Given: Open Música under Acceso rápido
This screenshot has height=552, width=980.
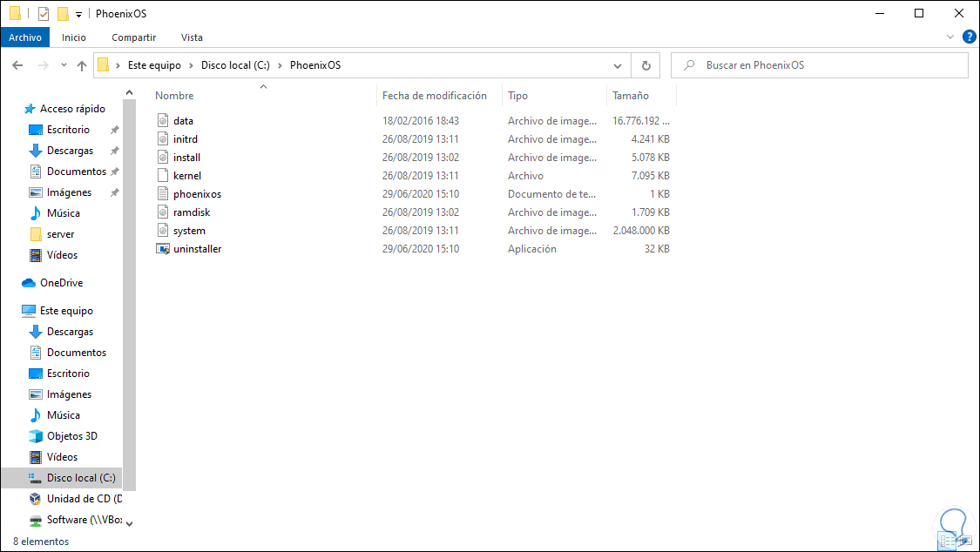Looking at the screenshot, I should [x=55, y=213].
